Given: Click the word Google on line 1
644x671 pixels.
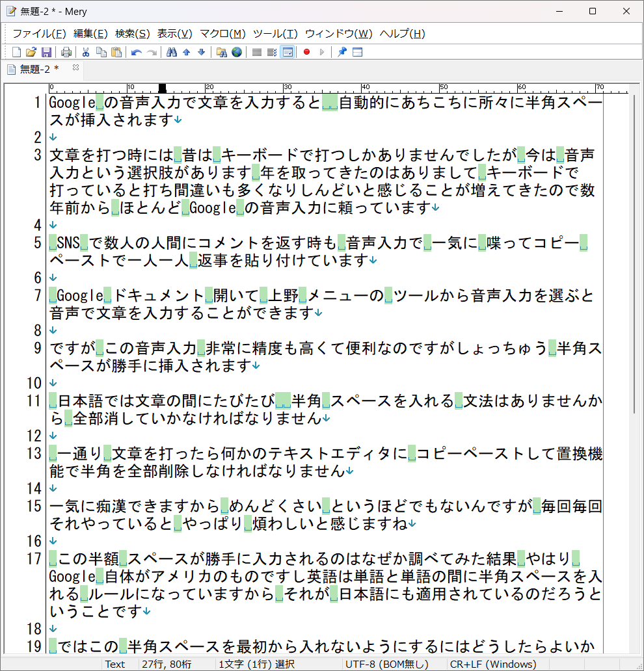Looking at the screenshot, I should tap(72, 103).
